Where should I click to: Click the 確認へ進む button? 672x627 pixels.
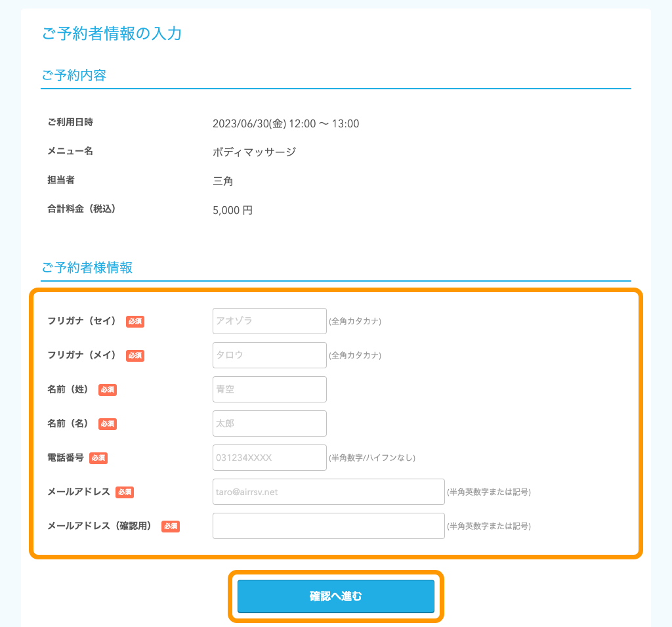(x=336, y=596)
